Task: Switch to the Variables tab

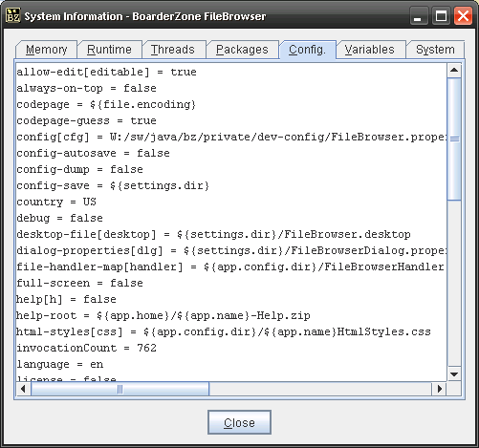Action: click(x=370, y=50)
